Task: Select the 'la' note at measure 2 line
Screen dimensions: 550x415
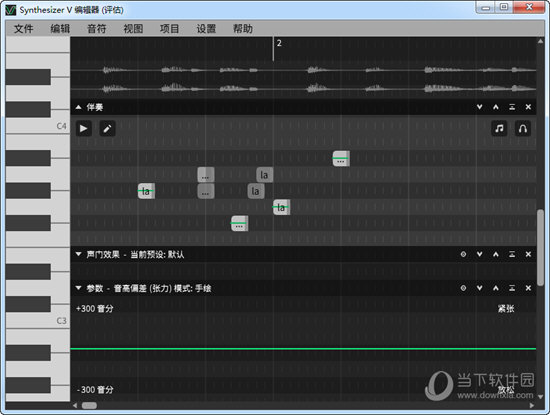Action: [282, 207]
